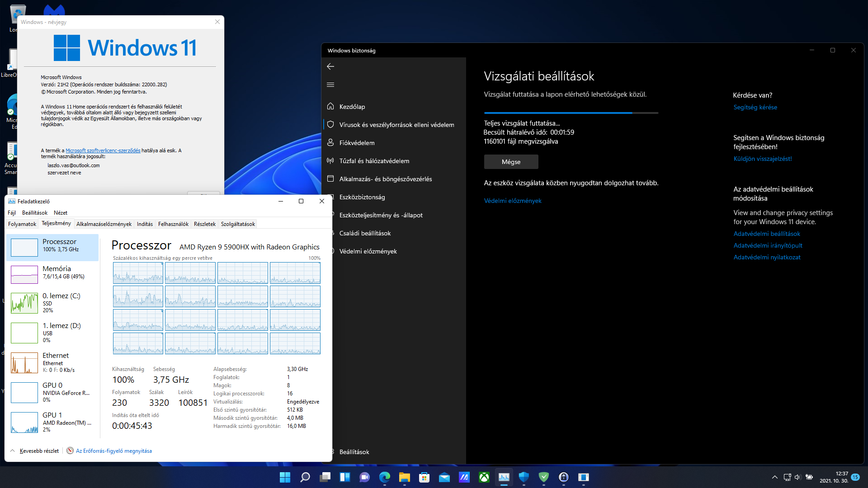Image resolution: width=868 pixels, height=488 pixels.
Task: Select GPU 0 NVIDIA GeForce
Action: tap(52, 392)
